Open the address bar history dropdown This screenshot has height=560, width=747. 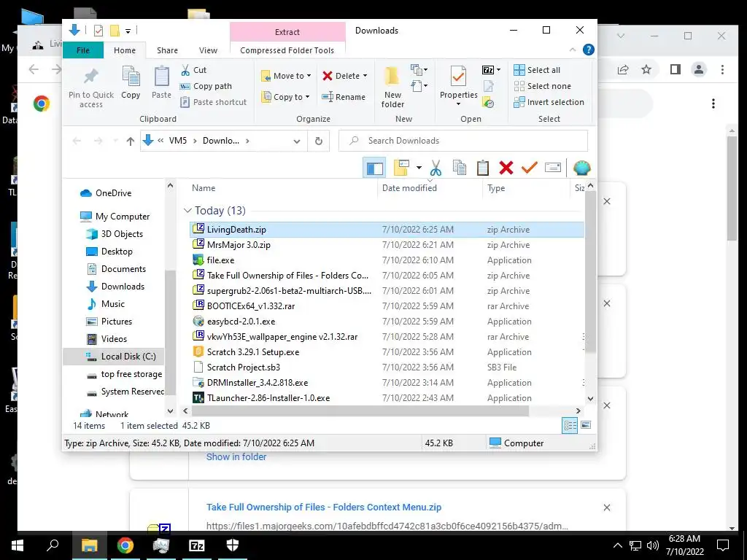pyautogui.click(x=297, y=141)
